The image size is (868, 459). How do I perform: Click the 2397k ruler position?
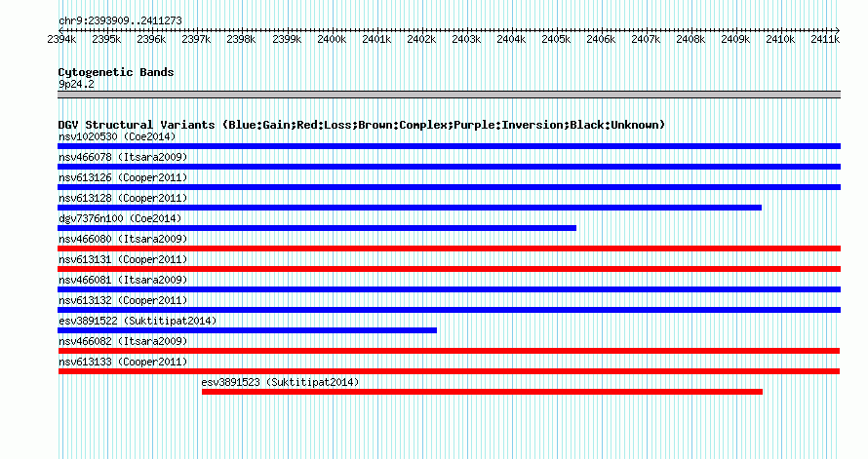click(196, 39)
